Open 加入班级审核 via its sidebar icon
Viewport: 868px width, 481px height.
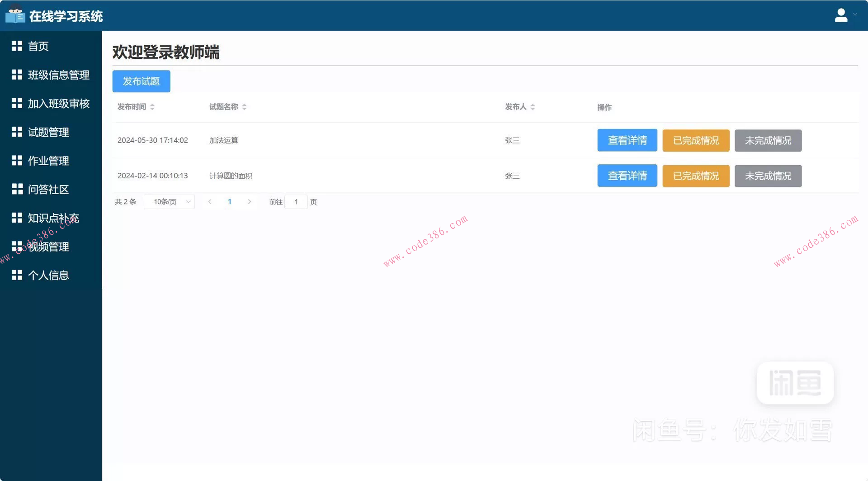click(16, 103)
